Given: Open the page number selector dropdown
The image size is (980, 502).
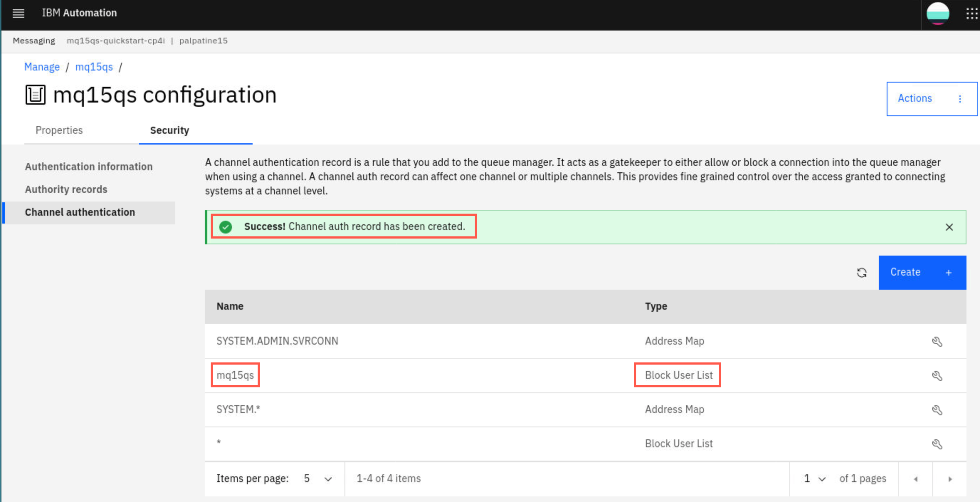Looking at the screenshot, I should point(814,479).
